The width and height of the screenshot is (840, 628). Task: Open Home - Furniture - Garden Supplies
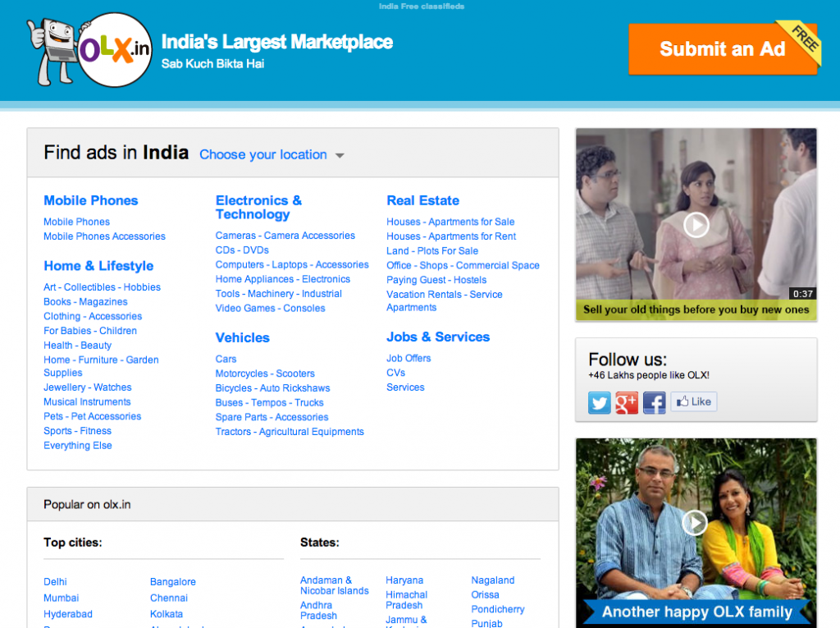[x=101, y=366]
